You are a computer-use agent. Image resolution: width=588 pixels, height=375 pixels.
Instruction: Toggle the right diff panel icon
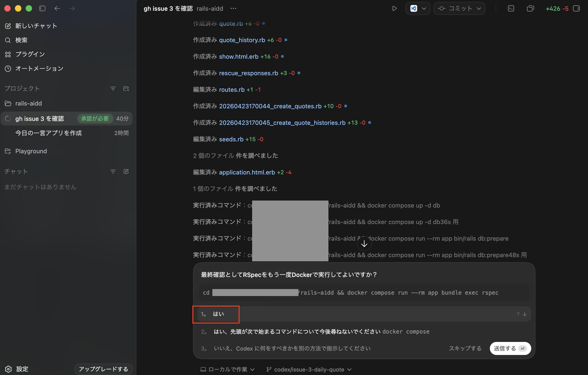coord(576,9)
